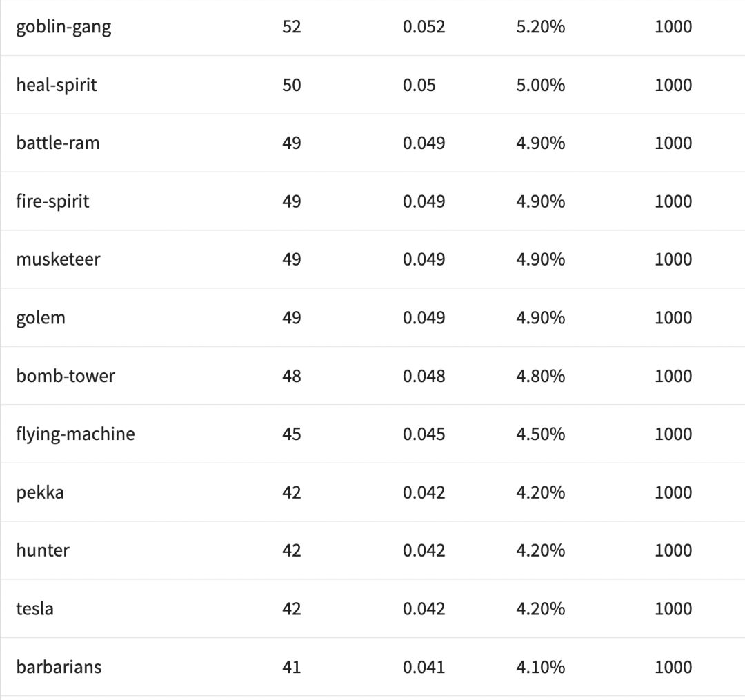Image resolution: width=745 pixels, height=700 pixels.
Task: Select the barbarians name cell
Action: pyautogui.click(x=59, y=667)
